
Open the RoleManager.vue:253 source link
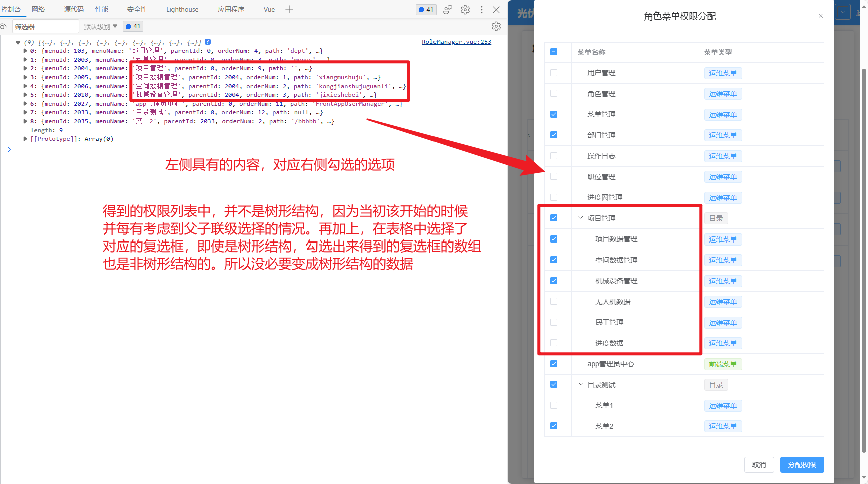[x=456, y=42]
